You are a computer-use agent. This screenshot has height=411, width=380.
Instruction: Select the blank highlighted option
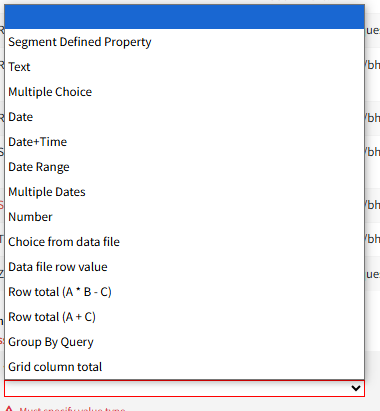coord(184,17)
